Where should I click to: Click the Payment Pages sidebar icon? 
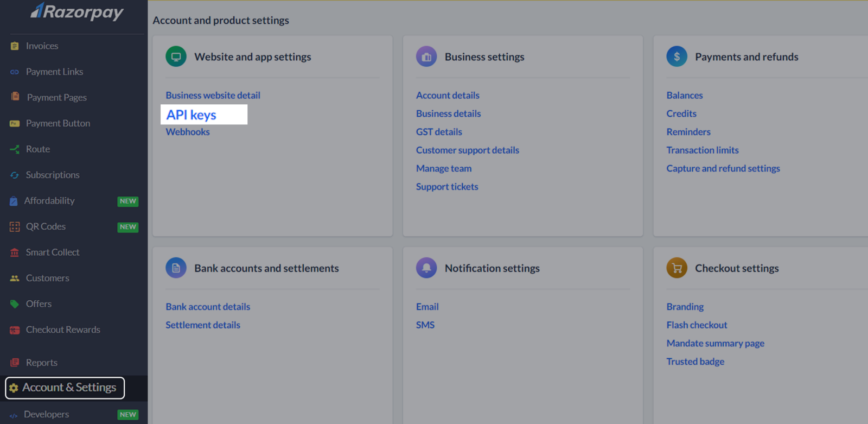coord(15,97)
